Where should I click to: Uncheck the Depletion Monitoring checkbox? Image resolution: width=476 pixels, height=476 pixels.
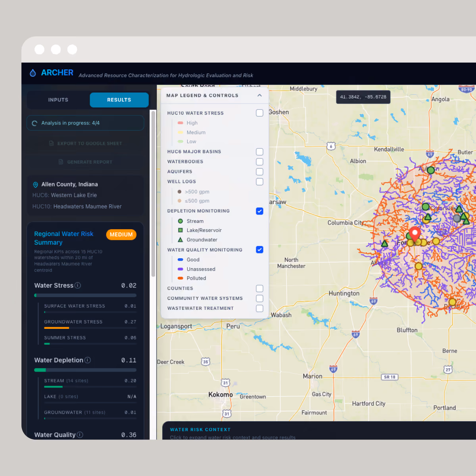coord(259,211)
